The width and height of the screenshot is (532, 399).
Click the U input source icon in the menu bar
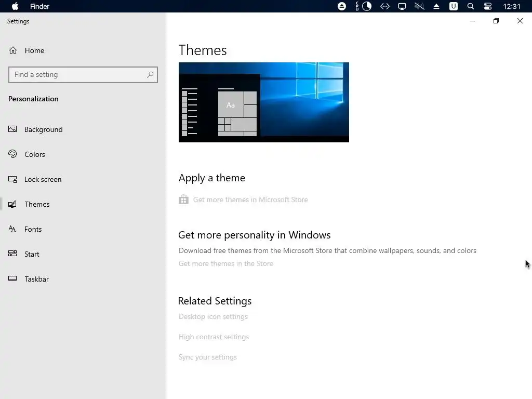453,6
